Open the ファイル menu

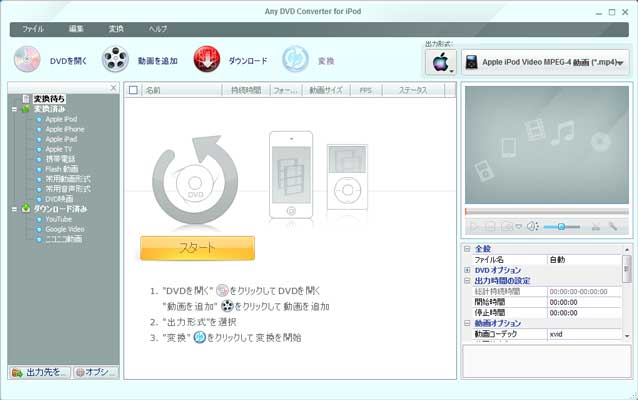pyautogui.click(x=33, y=29)
